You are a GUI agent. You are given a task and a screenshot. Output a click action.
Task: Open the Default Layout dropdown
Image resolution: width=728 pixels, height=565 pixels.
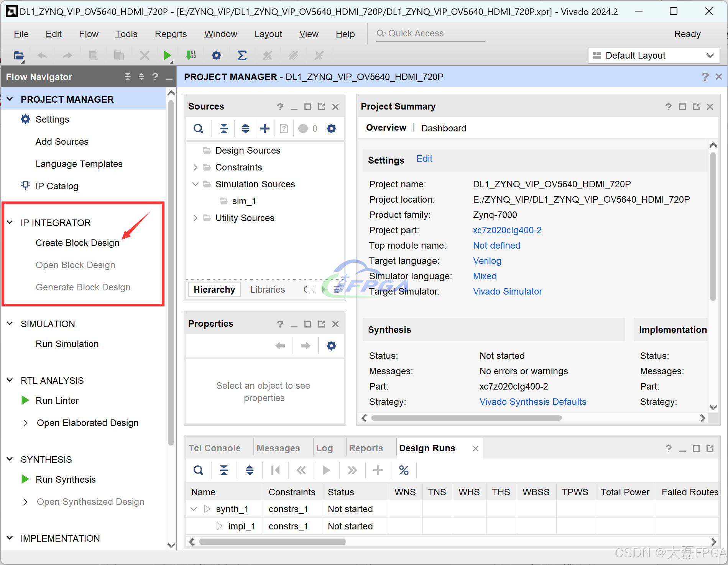654,56
